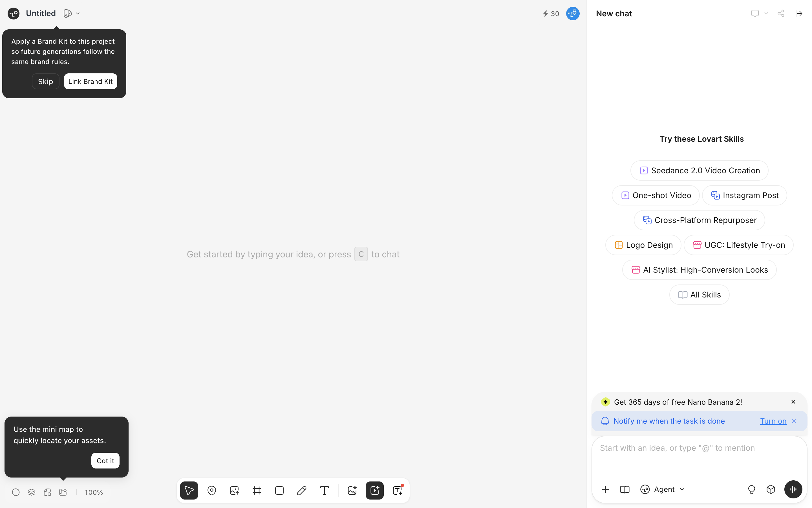
Task: Open the user avatar profile menu
Action: (573, 14)
